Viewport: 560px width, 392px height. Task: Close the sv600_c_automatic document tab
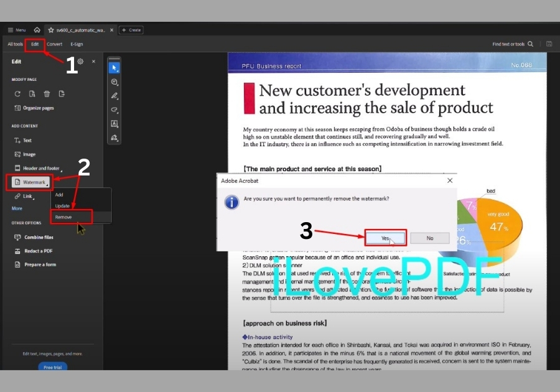pyautogui.click(x=112, y=30)
